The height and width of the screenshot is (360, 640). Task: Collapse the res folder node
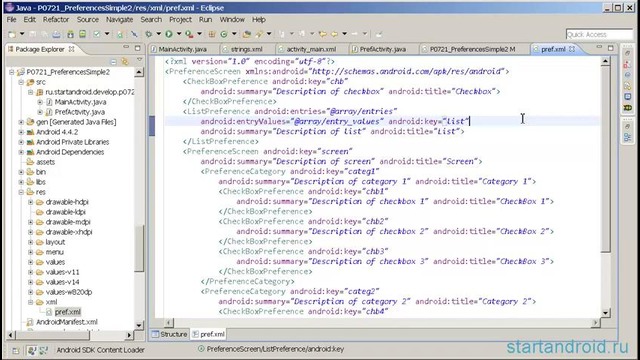(21, 192)
